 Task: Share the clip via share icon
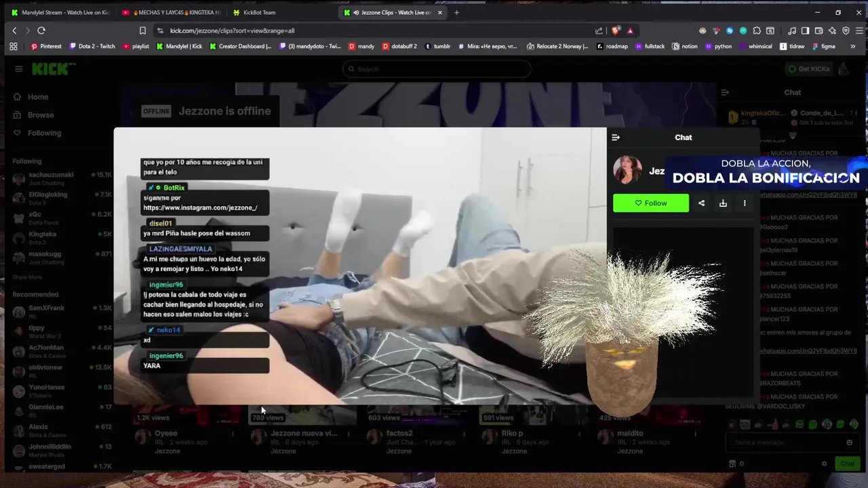click(701, 203)
